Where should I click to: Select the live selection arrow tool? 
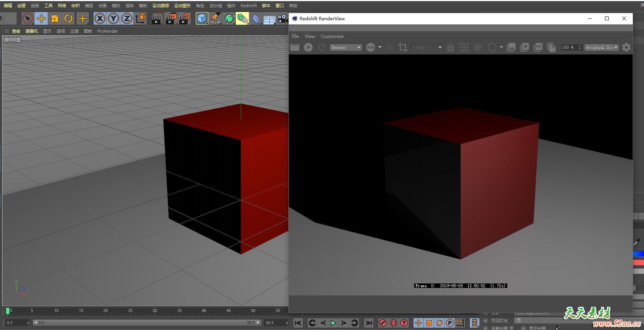pos(27,18)
